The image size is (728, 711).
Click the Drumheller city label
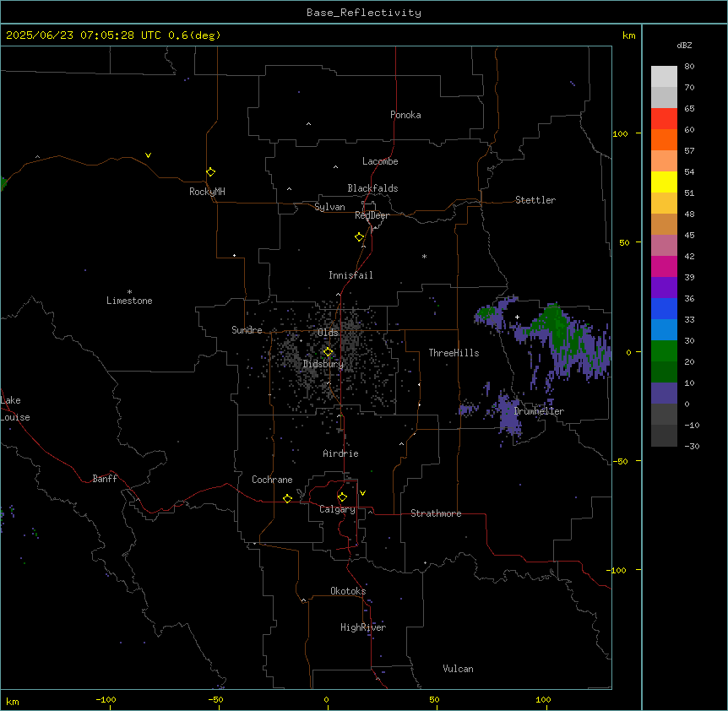(539, 411)
